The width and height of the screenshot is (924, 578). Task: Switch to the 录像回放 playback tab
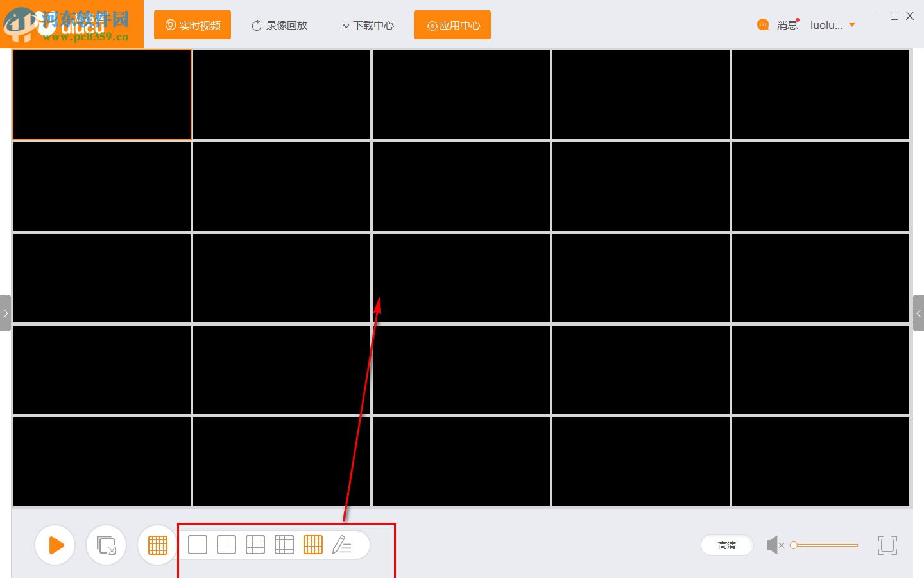point(279,25)
